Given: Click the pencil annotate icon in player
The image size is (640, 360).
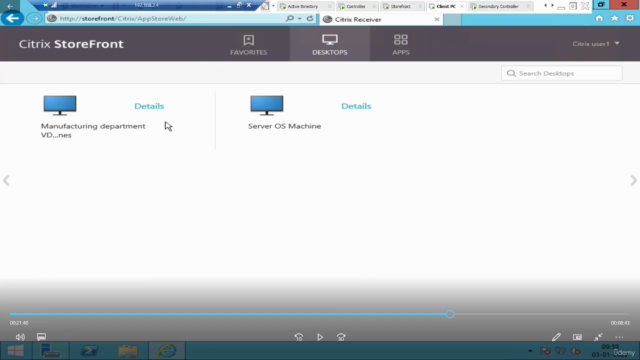Looking at the screenshot, I should pyautogui.click(x=556, y=337).
